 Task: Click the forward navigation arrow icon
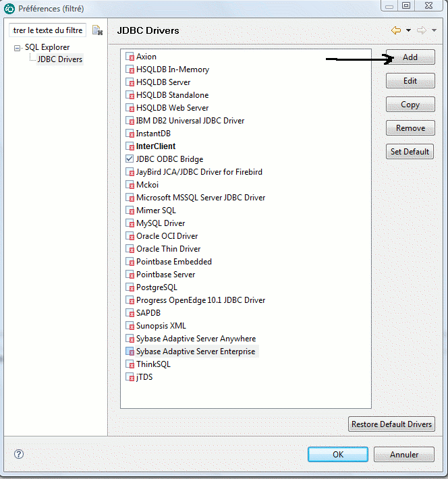point(422,30)
